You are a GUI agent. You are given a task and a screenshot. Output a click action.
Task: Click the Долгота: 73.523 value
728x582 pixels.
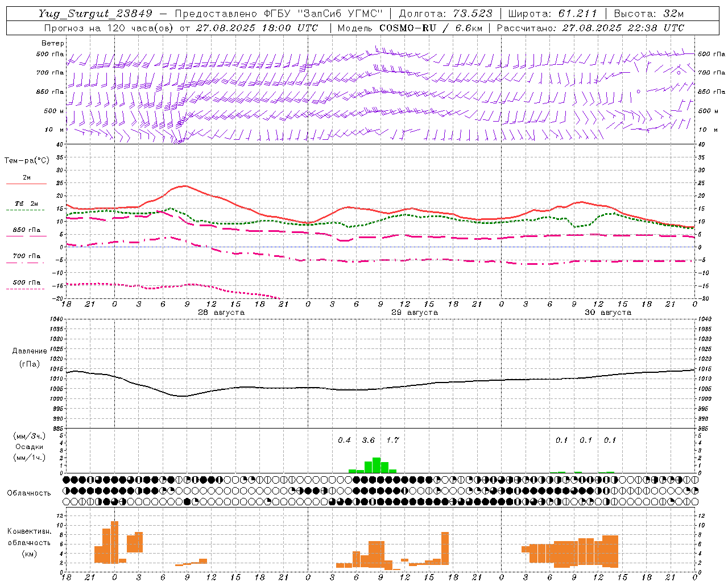coord(446,14)
